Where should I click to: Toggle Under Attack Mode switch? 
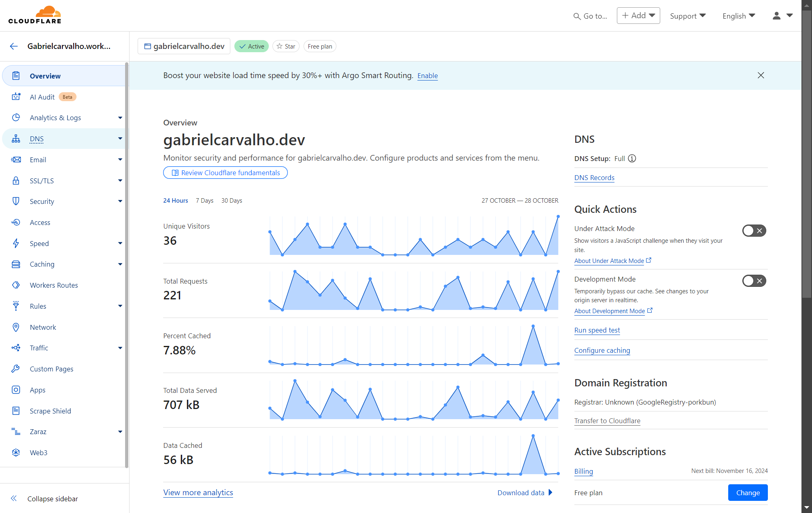[754, 231]
